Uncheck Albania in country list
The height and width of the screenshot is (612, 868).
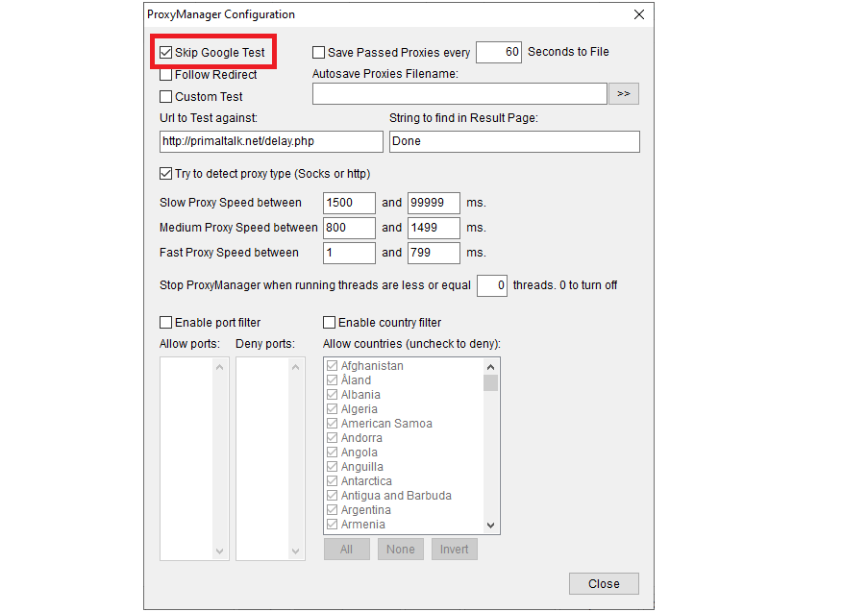click(x=332, y=394)
